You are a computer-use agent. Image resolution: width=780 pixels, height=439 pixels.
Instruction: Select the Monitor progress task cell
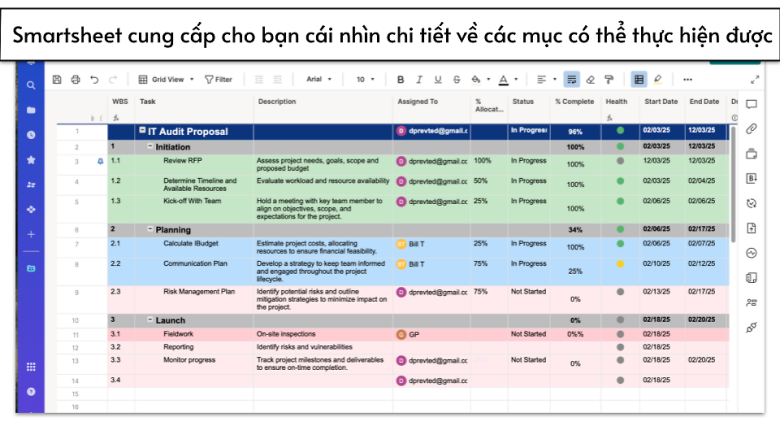(194, 363)
